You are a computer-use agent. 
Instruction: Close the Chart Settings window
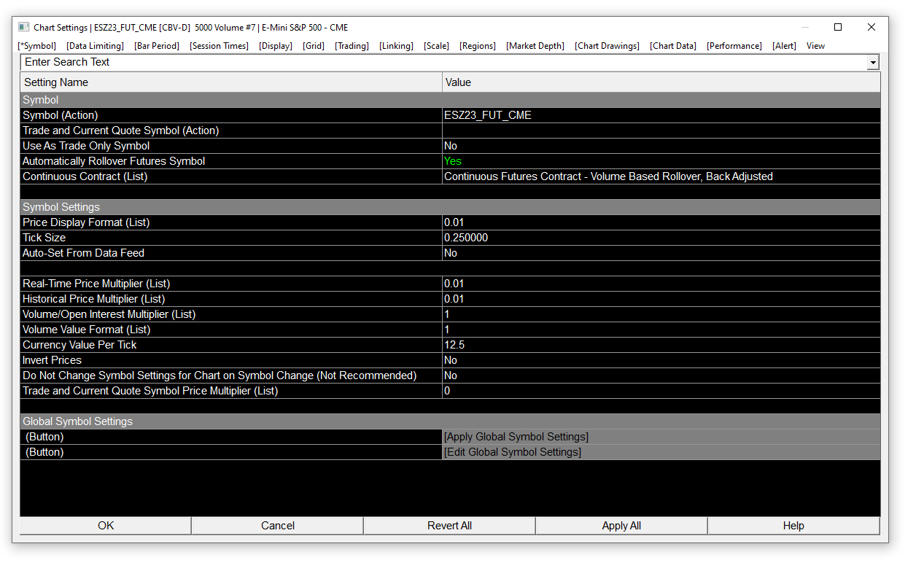(871, 27)
